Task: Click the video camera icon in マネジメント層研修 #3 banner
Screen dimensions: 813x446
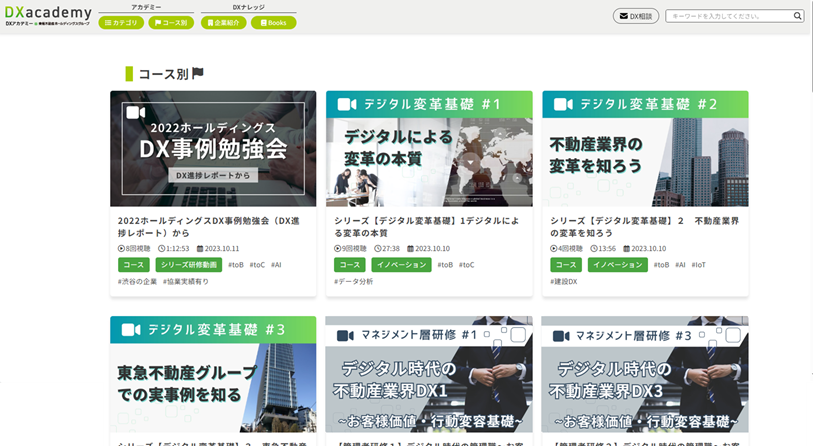Action: click(x=561, y=336)
